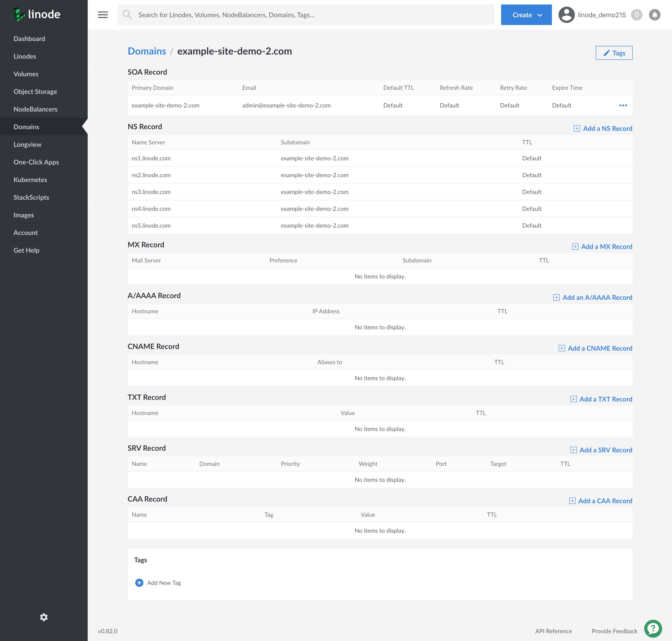Open the notifications bell
The height and width of the screenshot is (641, 672).
[655, 15]
